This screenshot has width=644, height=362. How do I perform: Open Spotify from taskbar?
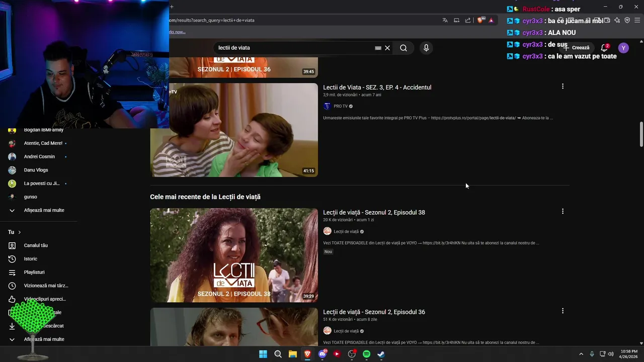[366, 354]
